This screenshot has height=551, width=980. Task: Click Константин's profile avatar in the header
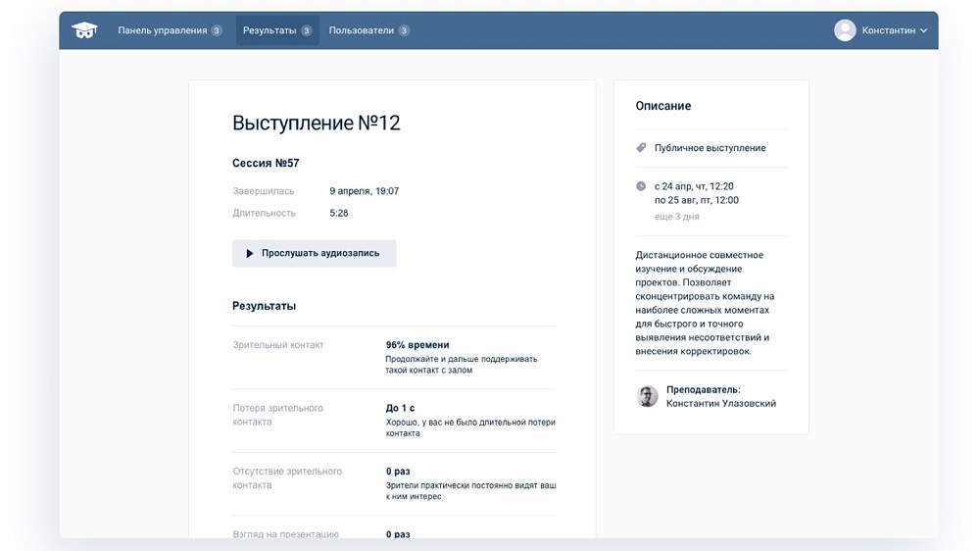click(x=845, y=30)
